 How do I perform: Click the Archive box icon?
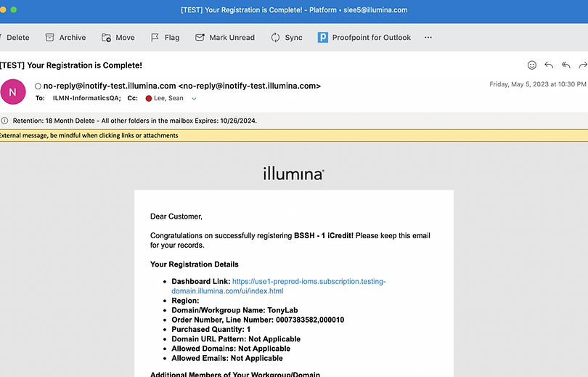click(x=49, y=37)
